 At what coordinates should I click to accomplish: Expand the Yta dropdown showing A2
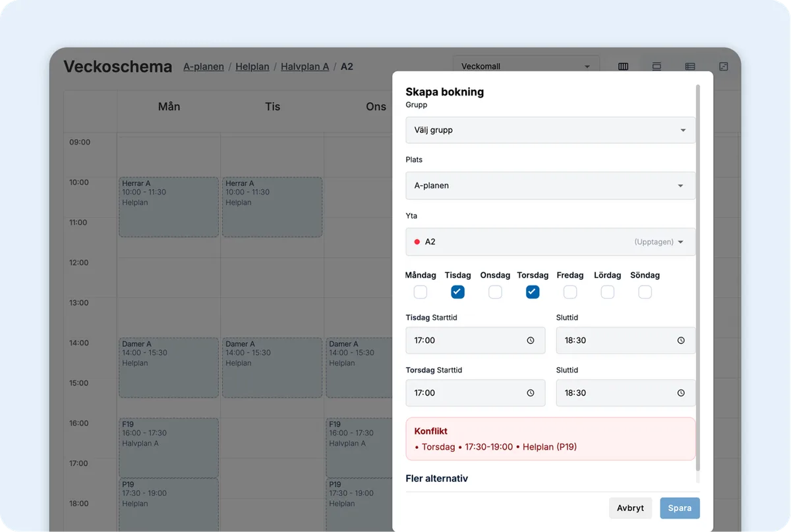tap(550, 242)
